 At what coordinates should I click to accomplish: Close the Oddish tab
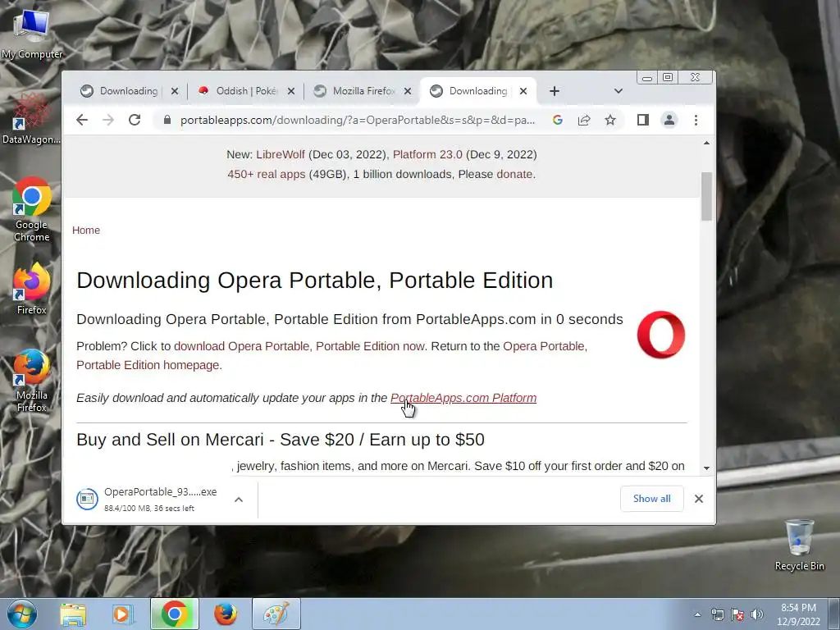291,91
